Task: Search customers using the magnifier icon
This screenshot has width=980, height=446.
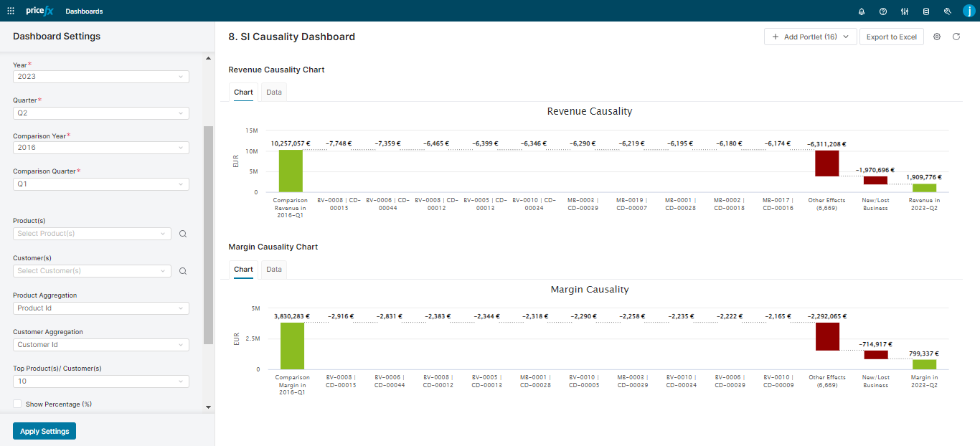Action: pyautogui.click(x=183, y=270)
